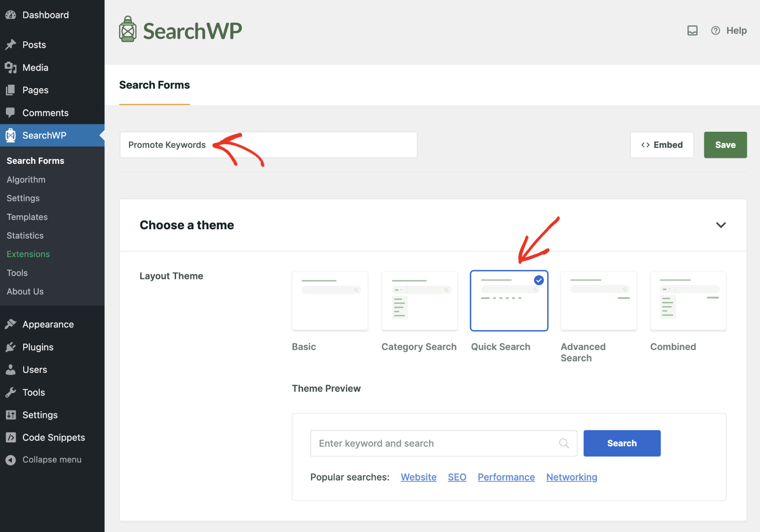The image size is (760, 532).
Task: Open Algorithm submenu item
Action: click(x=26, y=179)
